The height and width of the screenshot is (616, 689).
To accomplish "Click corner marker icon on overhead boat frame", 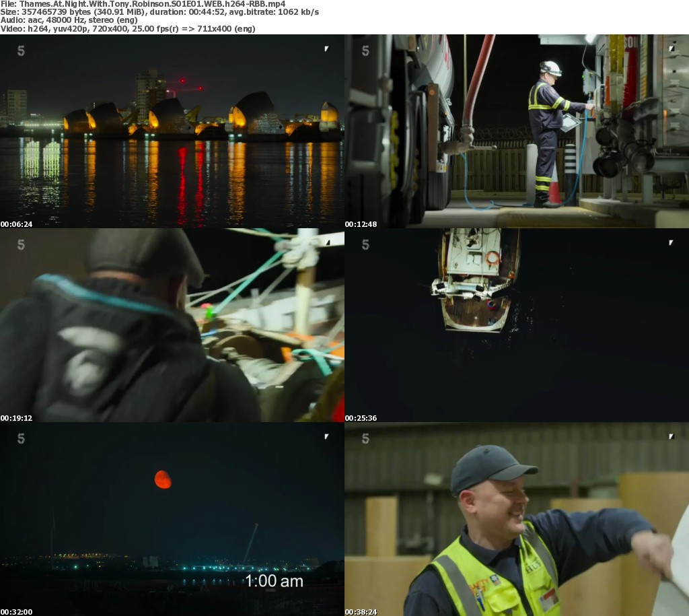I will 670,242.
